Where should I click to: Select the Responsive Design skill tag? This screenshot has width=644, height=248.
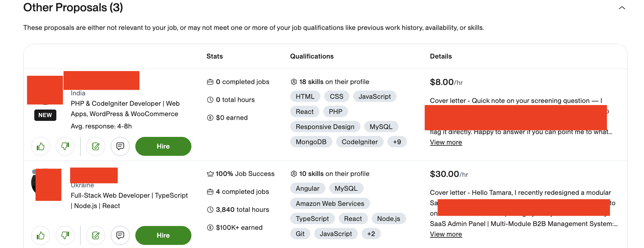click(325, 127)
